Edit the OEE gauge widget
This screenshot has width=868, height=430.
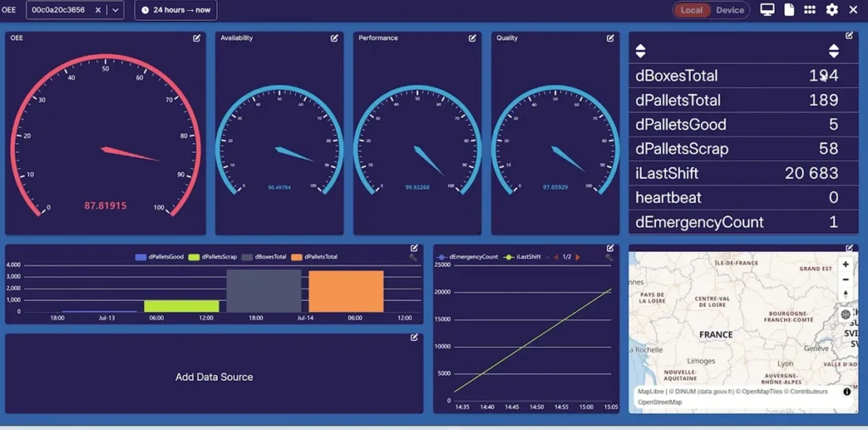click(x=197, y=38)
